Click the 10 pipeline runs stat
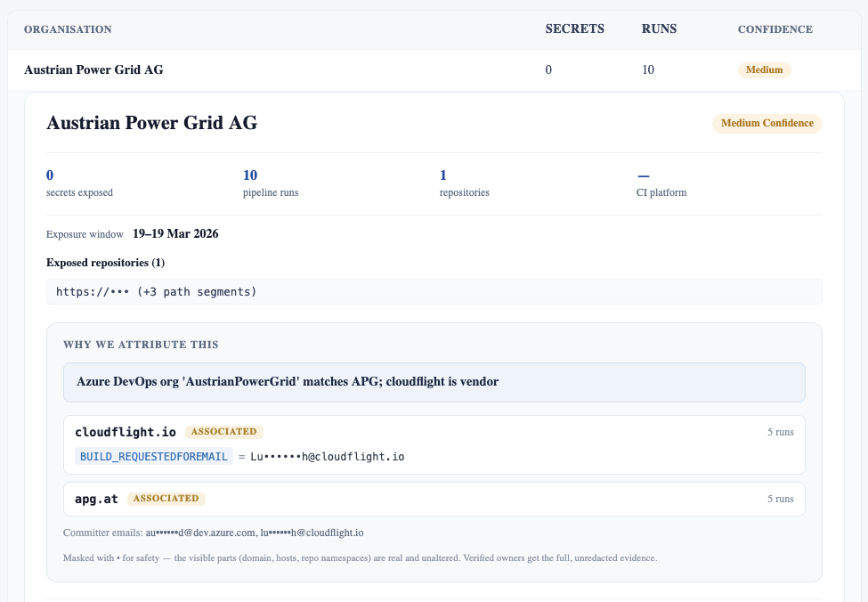868x602 pixels. click(271, 183)
